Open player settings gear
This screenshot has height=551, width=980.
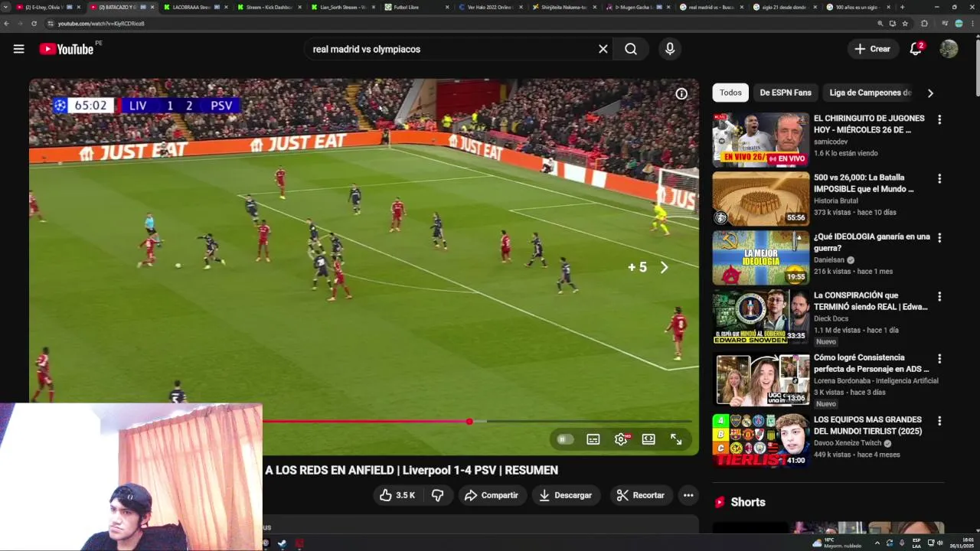point(621,439)
